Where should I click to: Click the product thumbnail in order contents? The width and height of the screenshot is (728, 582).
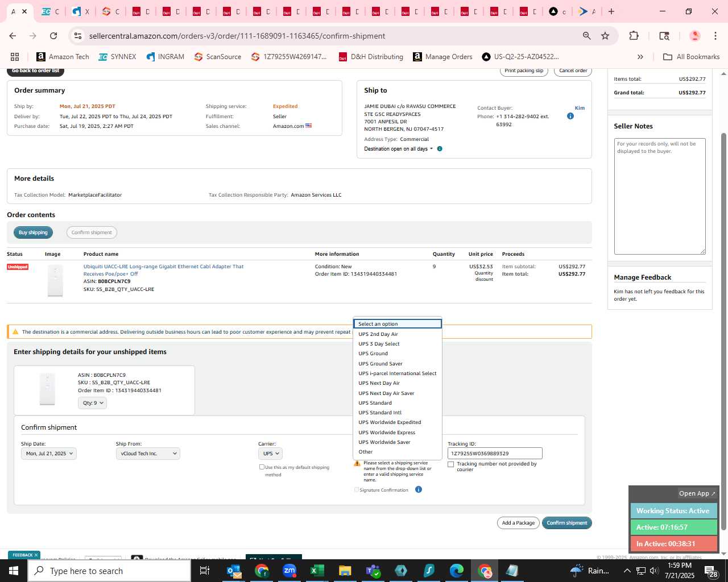click(55, 280)
